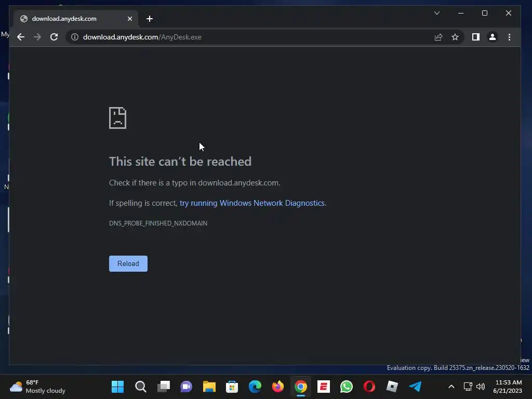532x399 pixels.
Task: Click Google Chrome taskbar icon
Action: pyautogui.click(x=301, y=387)
